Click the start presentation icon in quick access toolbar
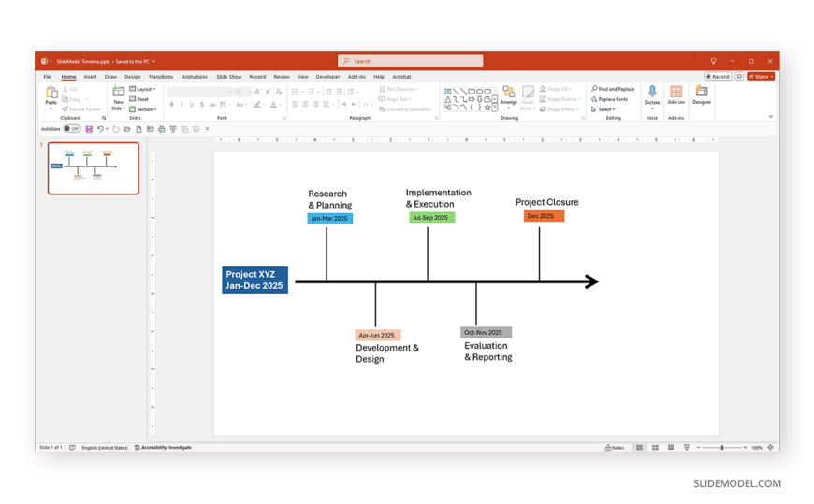This screenshot has height=504, width=814. pyautogui.click(x=173, y=129)
